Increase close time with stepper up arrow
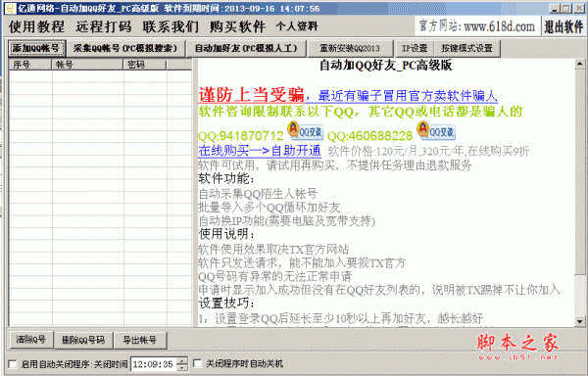Screen dimensions: 588x376 coord(182,360)
